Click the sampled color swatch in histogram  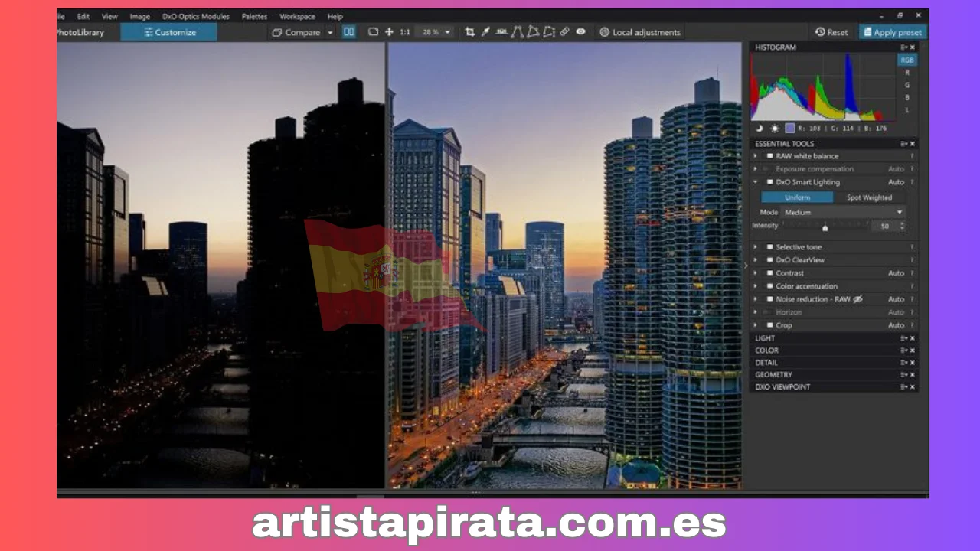[x=790, y=128]
